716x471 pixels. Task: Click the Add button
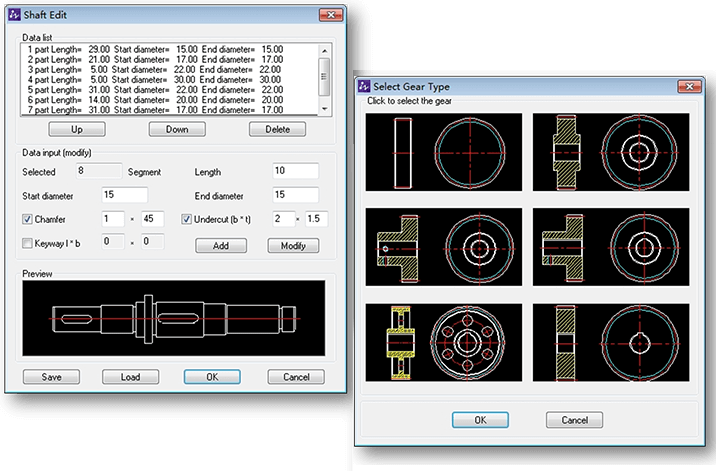tap(220, 245)
